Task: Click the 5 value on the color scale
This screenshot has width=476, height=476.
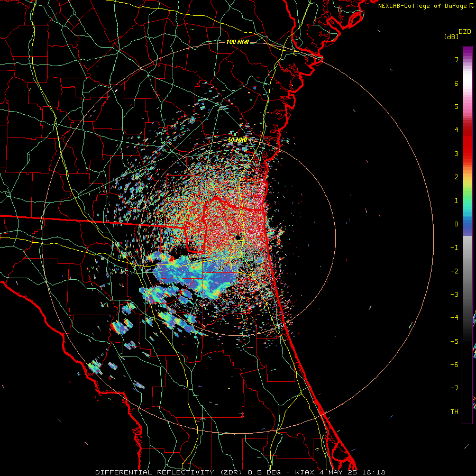Action: click(456, 106)
